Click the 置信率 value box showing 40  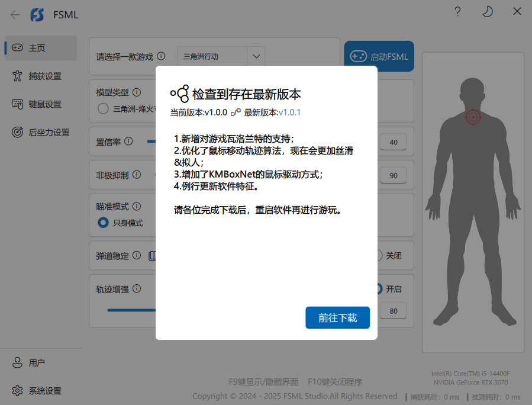(394, 142)
